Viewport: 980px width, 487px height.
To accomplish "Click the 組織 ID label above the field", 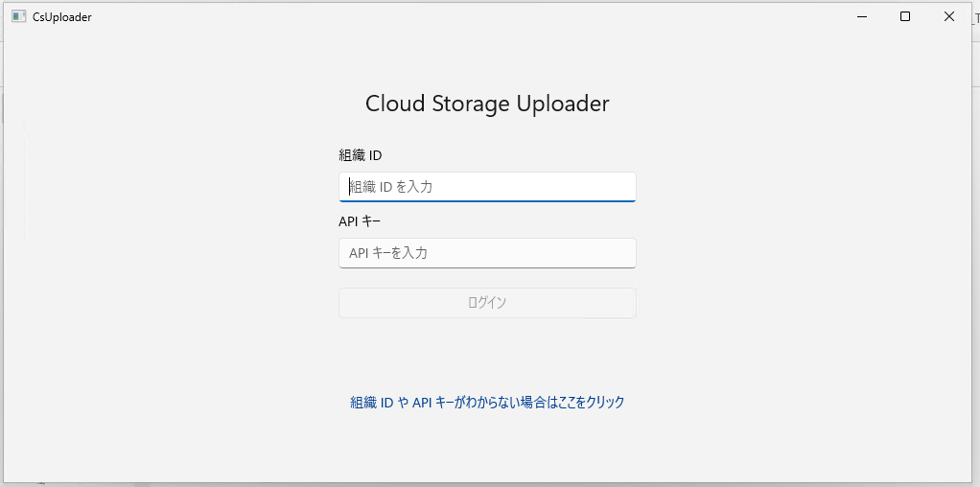I will click(x=361, y=155).
